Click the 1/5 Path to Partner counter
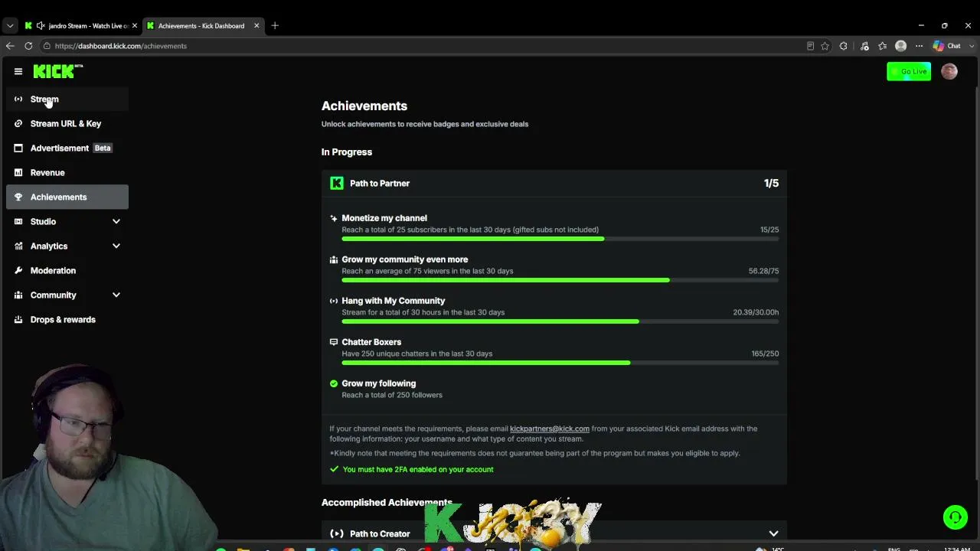 [771, 183]
